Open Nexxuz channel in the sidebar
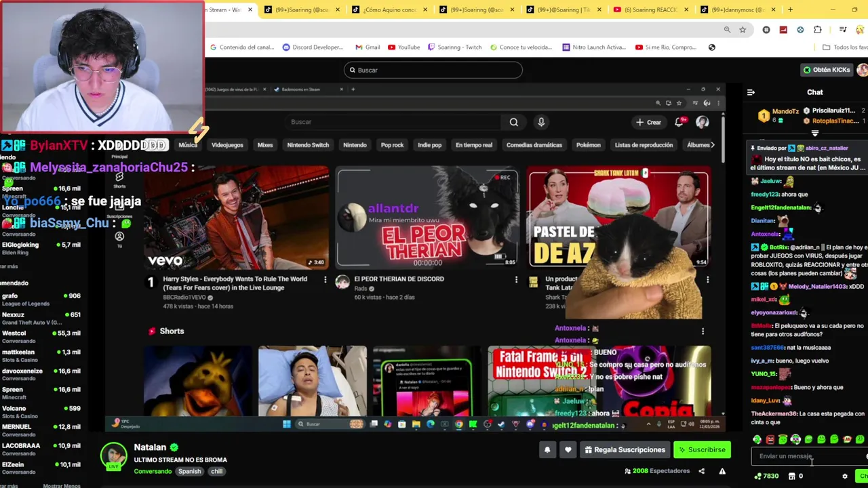 [41, 318]
